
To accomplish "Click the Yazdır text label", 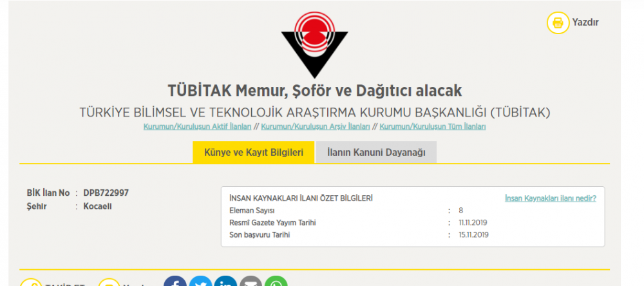I will pyautogui.click(x=585, y=22).
